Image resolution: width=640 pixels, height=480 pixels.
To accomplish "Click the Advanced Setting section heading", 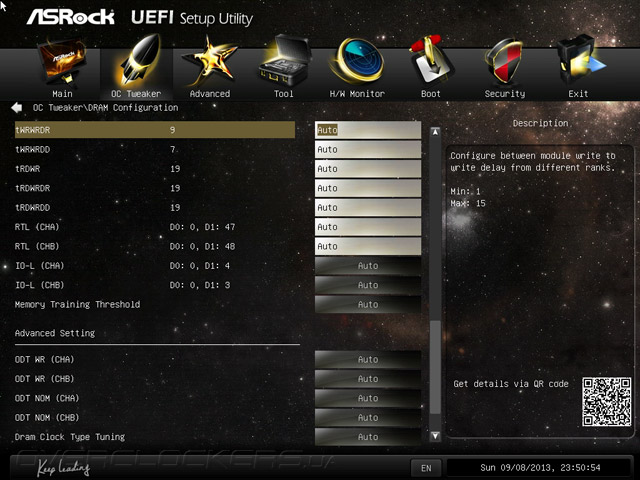I will [x=55, y=333].
